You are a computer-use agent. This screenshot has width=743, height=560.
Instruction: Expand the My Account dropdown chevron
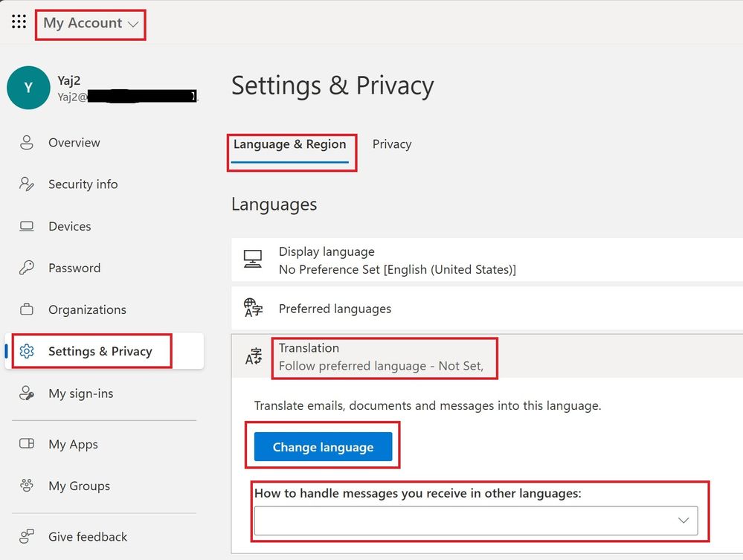133,24
